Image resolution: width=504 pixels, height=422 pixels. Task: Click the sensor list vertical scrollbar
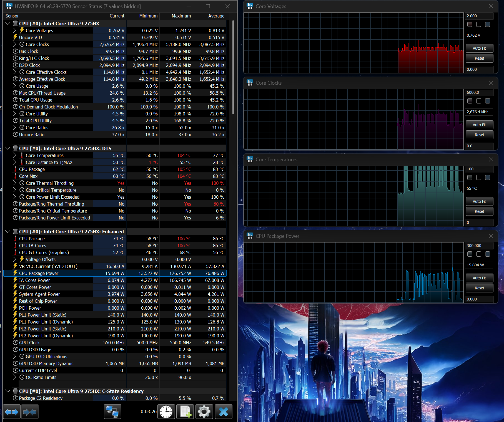[233, 67]
